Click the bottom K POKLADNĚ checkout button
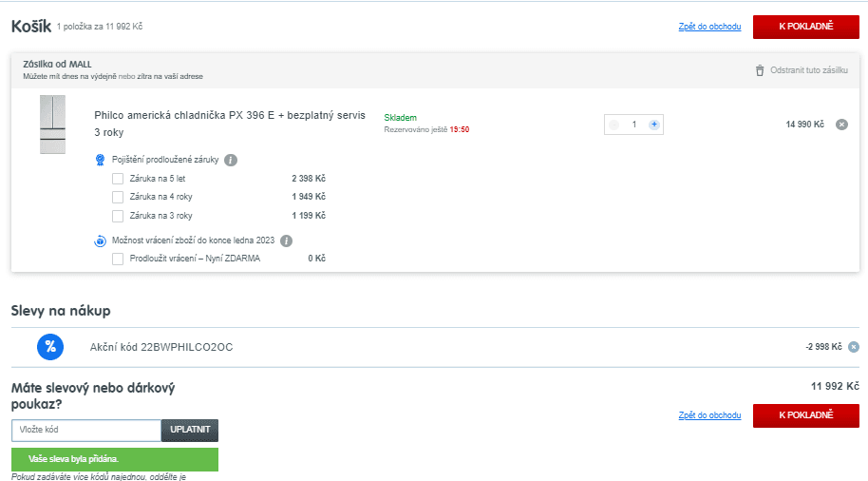The image size is (868, 481). pyautogui.click(x=806, y=415)
